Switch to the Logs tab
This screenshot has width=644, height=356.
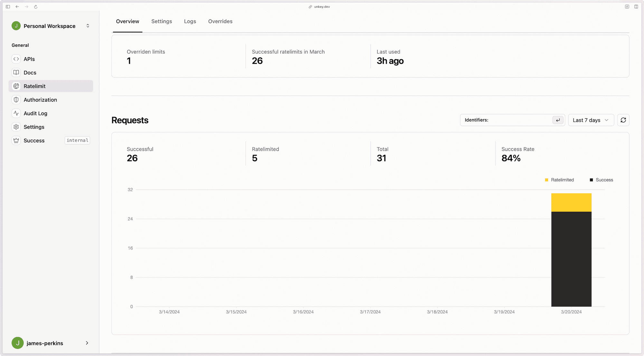[x=190, y=21]
